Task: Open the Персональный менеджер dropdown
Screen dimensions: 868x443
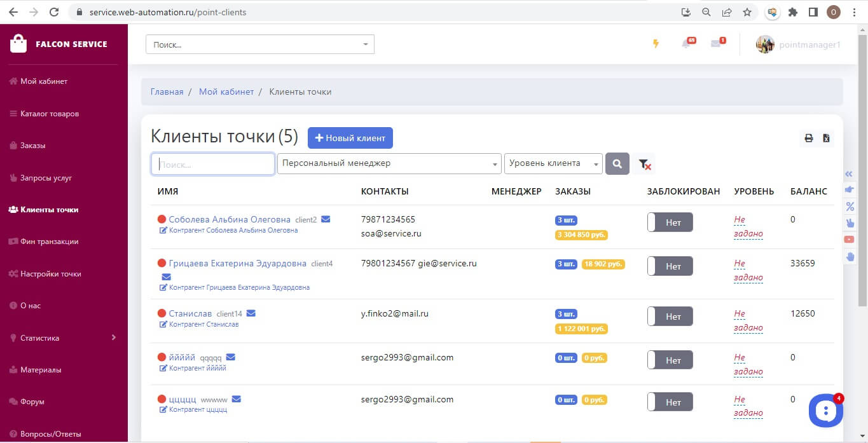Action: click(389, 164)
